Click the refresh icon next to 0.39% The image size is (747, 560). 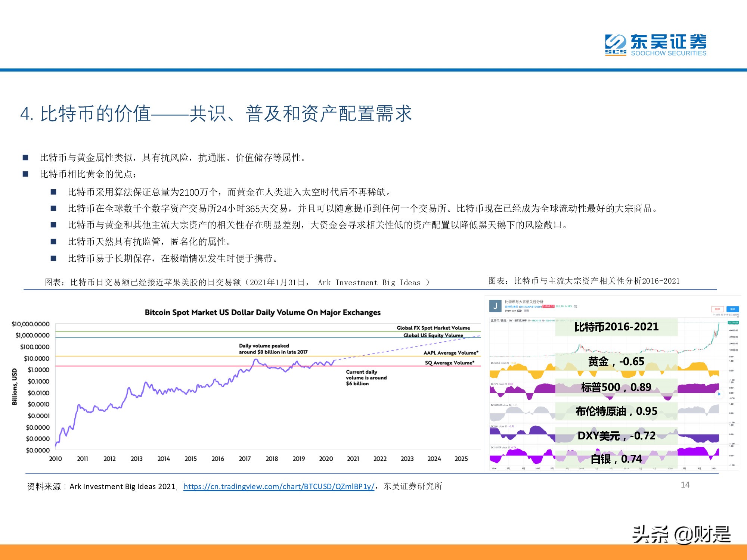point(576,306)
